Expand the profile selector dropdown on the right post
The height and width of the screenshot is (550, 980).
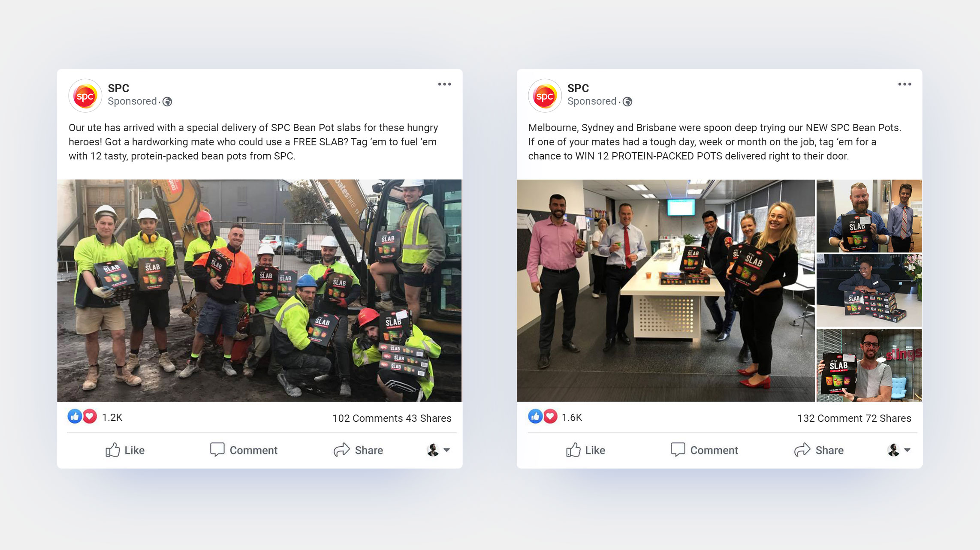point(899,450)
